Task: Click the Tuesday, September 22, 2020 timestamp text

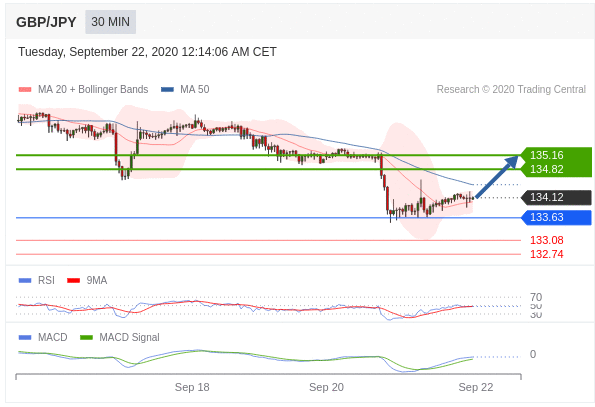Action: pos(147,52)
